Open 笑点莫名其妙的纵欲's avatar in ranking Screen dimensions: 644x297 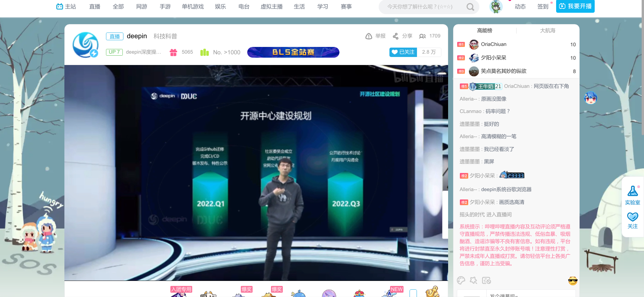pos(474,71)
